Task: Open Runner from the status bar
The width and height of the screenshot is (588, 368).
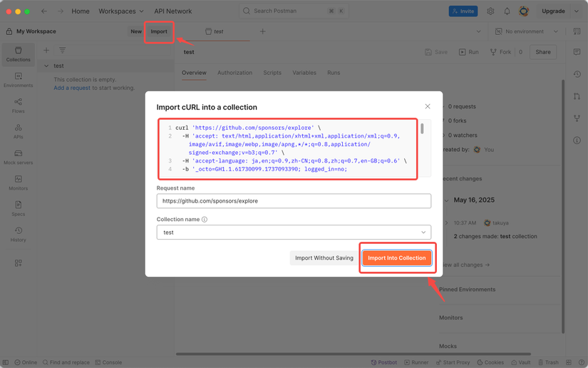Action: [416, 362]
